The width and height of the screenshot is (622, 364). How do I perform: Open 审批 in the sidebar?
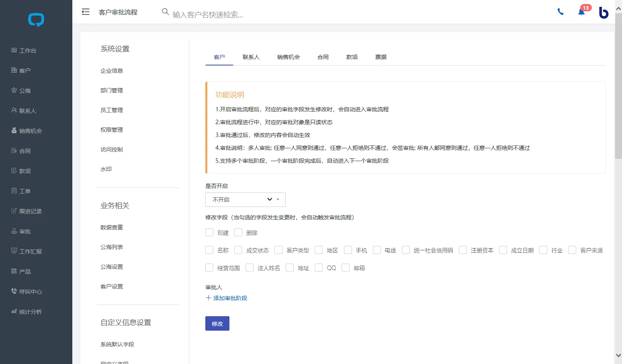pyautogui.click(x=21, y=231)
